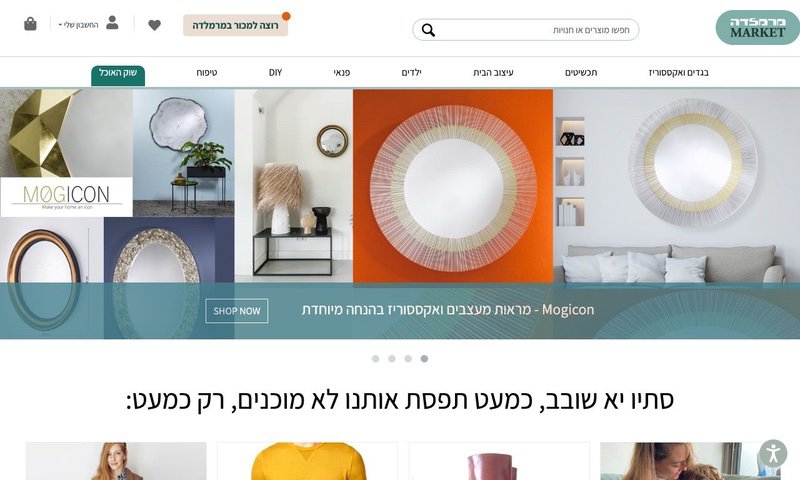
Task: Select the second carousel slide dot
Action: click(392, 359)
